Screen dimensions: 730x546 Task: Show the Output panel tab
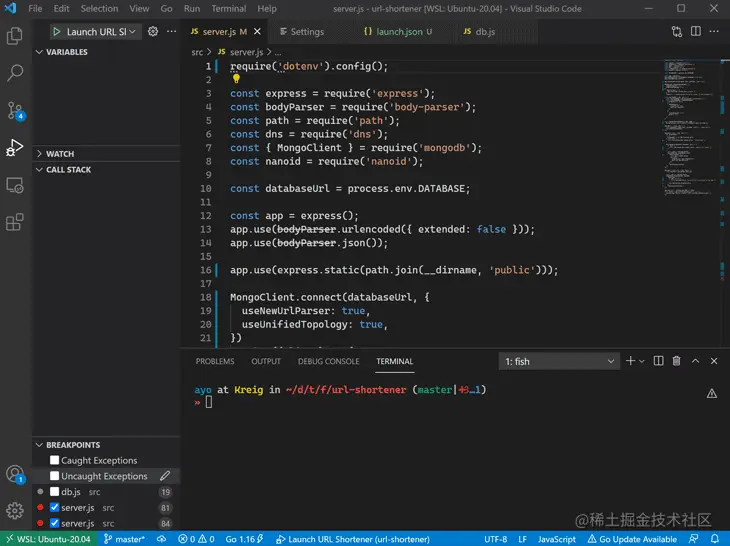click(266, 361)
